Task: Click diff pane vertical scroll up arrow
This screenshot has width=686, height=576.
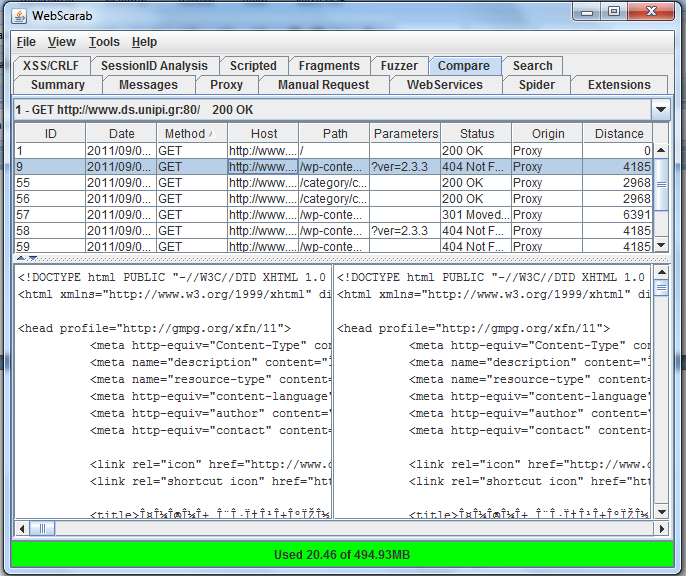Action: coord(662,272)
